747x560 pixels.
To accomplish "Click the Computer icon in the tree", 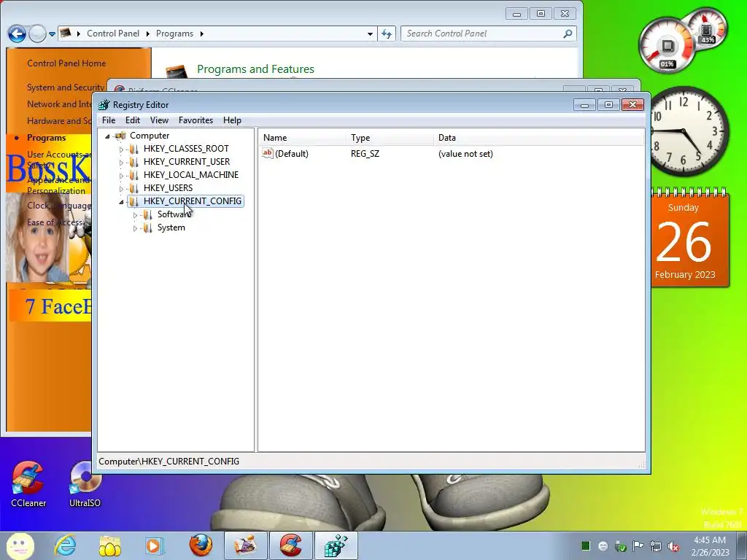I will click(120, 136).
